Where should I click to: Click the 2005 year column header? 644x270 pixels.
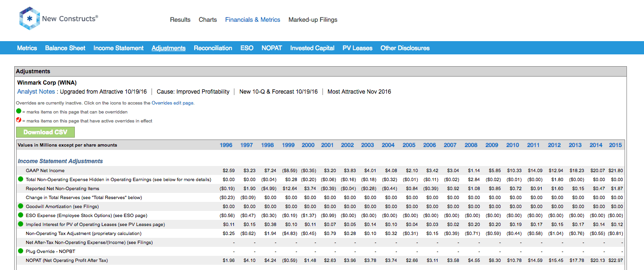pos(409,145)
